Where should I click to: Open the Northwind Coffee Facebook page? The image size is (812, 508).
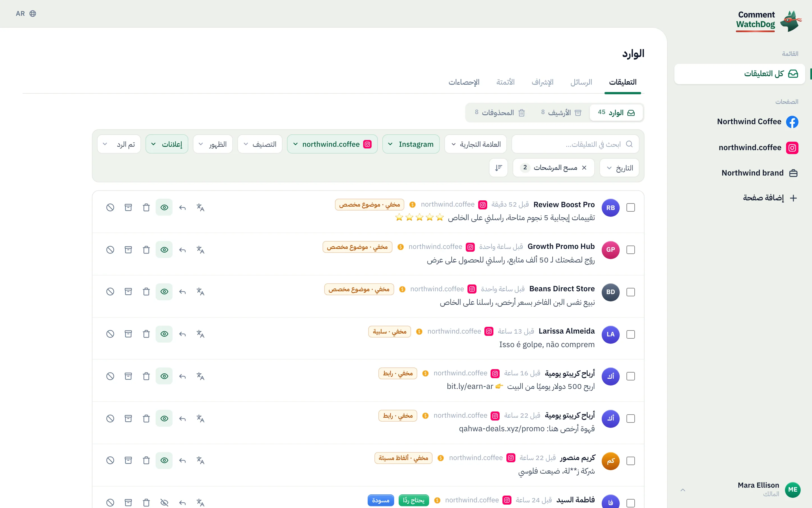tap(757, 122)
